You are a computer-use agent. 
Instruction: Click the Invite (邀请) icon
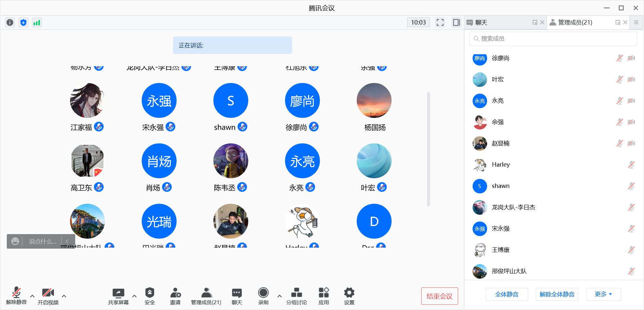(x=175, y=293)
